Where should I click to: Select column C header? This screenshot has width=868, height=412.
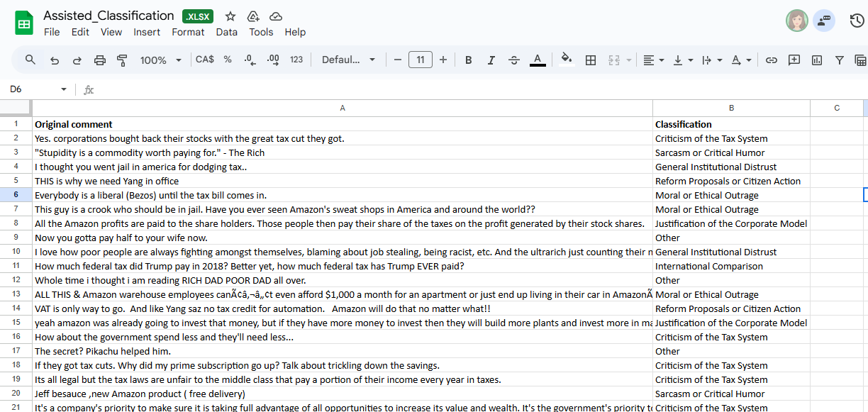(837, 108)
